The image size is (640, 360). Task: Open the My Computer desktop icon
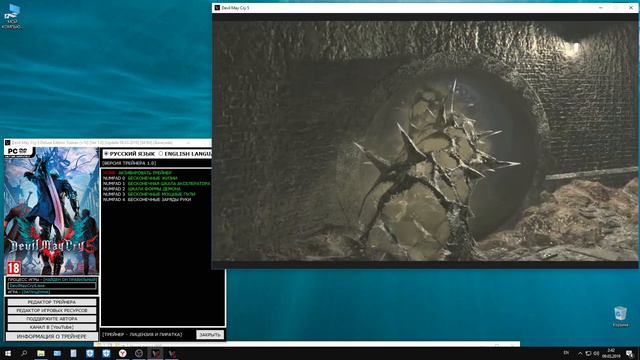(12, 16)
